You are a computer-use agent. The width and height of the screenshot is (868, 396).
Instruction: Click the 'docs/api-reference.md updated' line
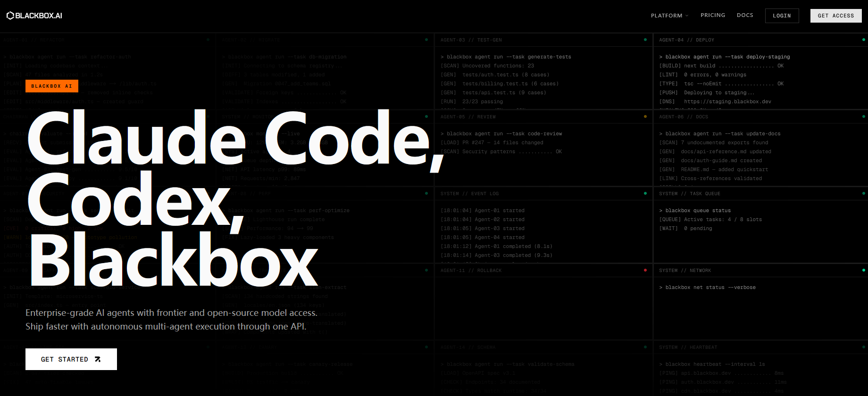coord(726,152)
